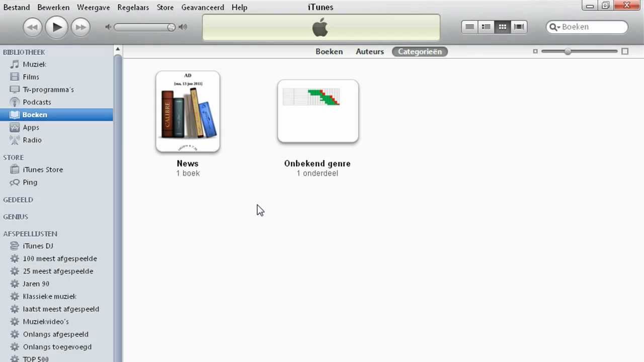644x362 pixels.
Task: Click laatst meest afgespeeld gear icon
Action: [x=15, y=309]
